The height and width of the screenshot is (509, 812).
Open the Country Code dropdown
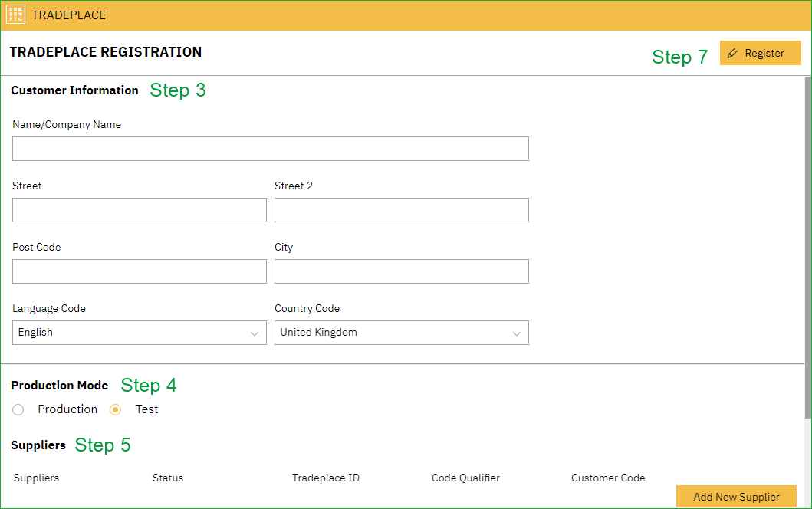(x=391, y=333)
